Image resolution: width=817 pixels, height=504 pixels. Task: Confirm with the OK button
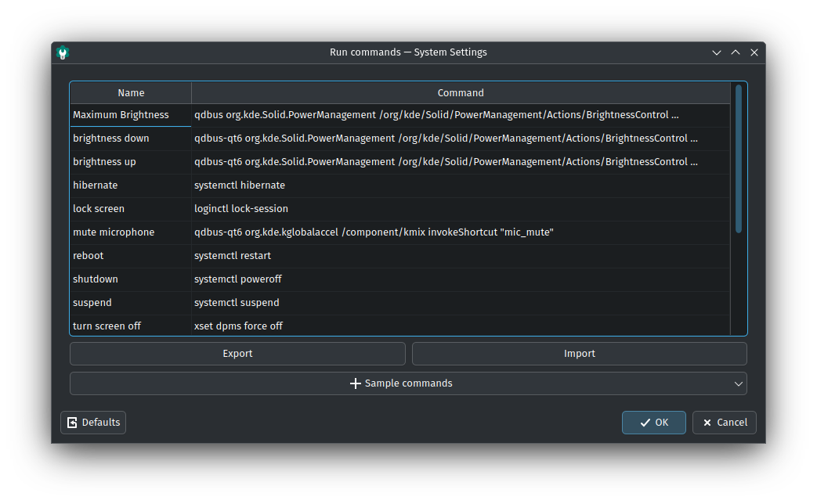pyautogui.click(x=653, y=423)
